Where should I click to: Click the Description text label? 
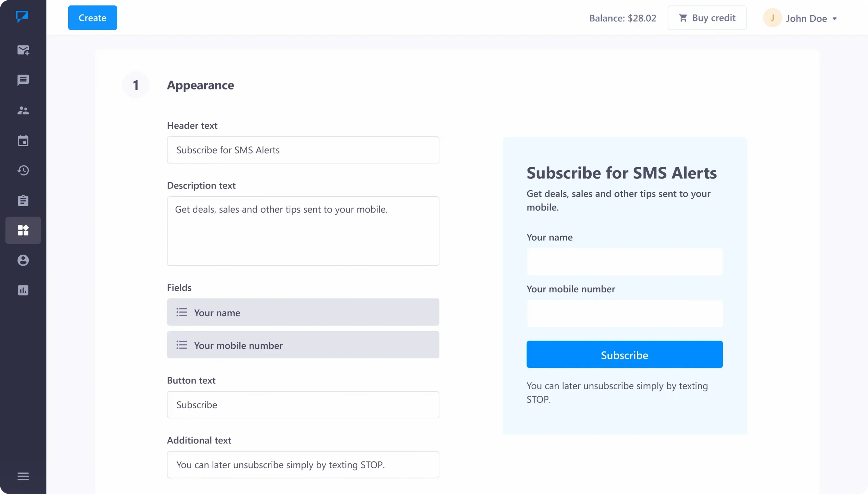point(201,185)
